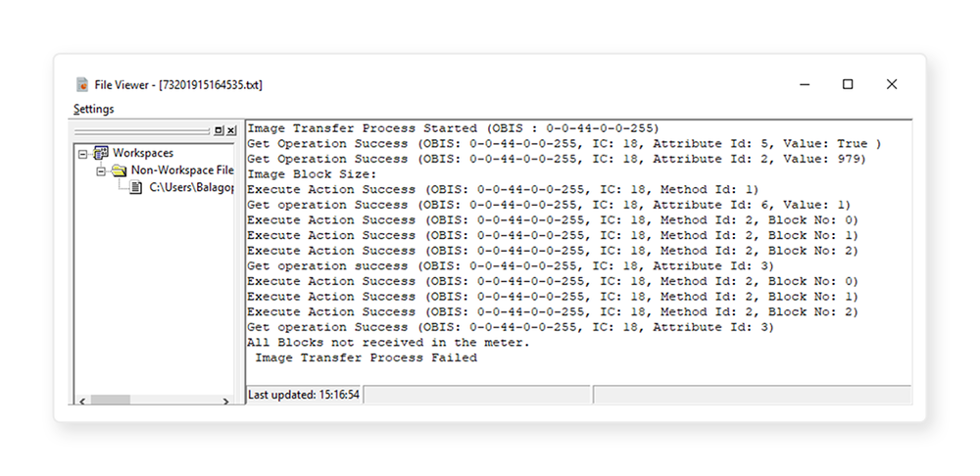Open the Settings menu
This screenshot has height=476, width=980.
(x=93, y=109)
